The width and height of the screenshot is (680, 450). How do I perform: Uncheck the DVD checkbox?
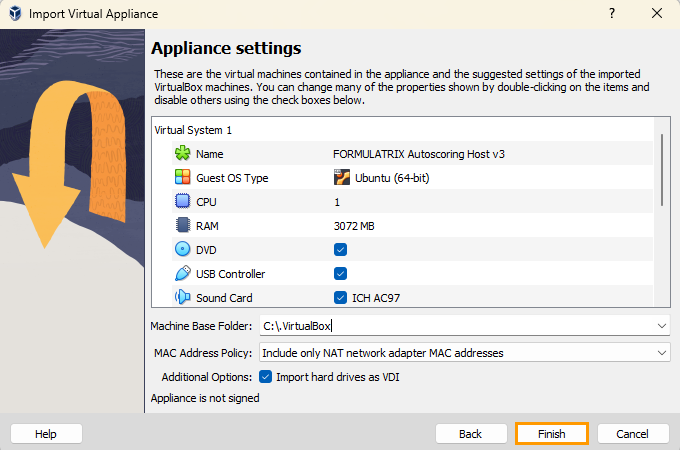[x=340, y=250]
